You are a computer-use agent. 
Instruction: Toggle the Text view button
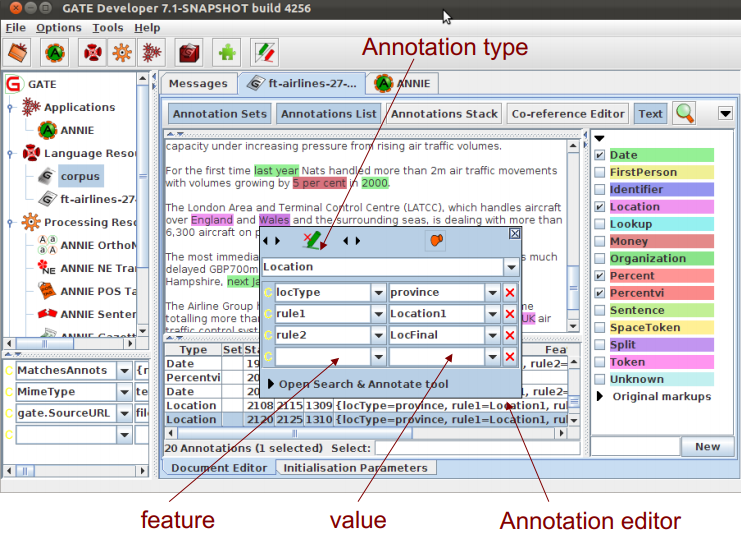click(x=650, y=114)
